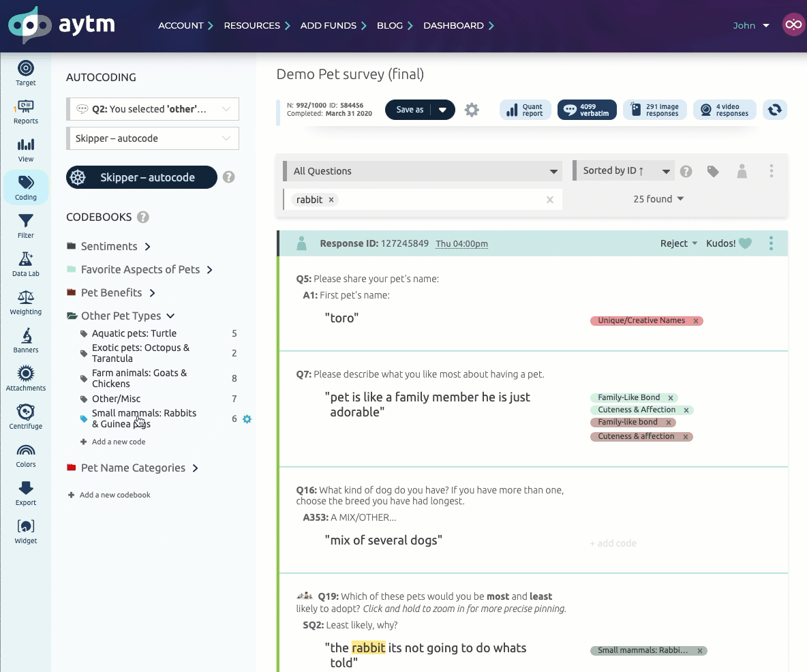Open the Reject dropdown on the response
The width and height of the screenshot is (807, 672).
[679, 243]
